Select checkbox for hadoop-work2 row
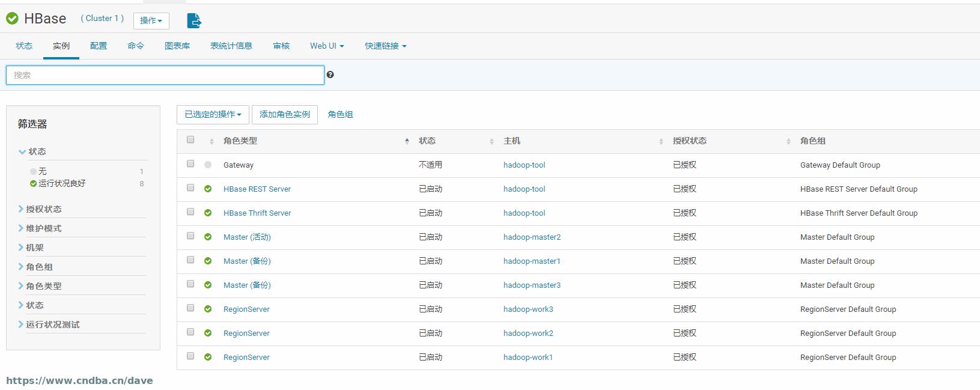 190,332
